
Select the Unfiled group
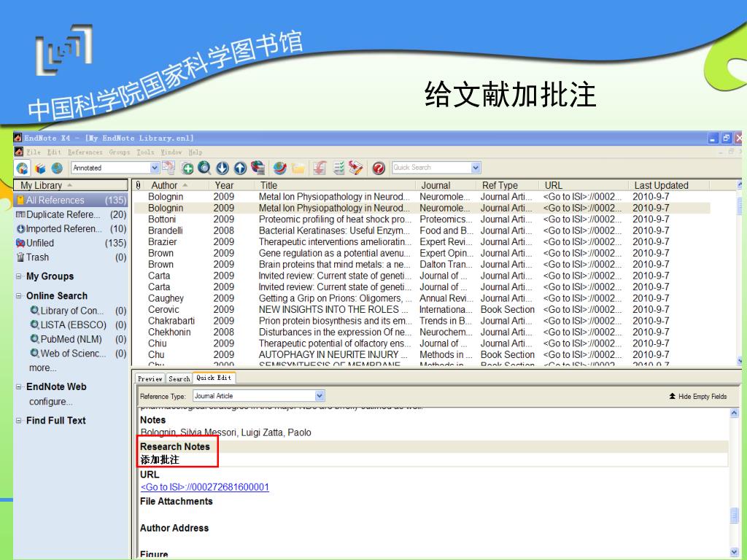(71, 243)
